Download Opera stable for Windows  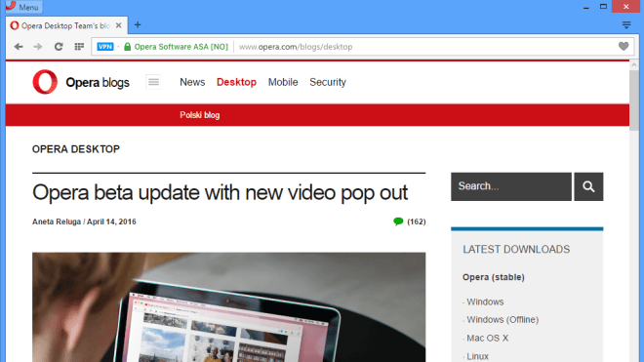click(485, 302)
